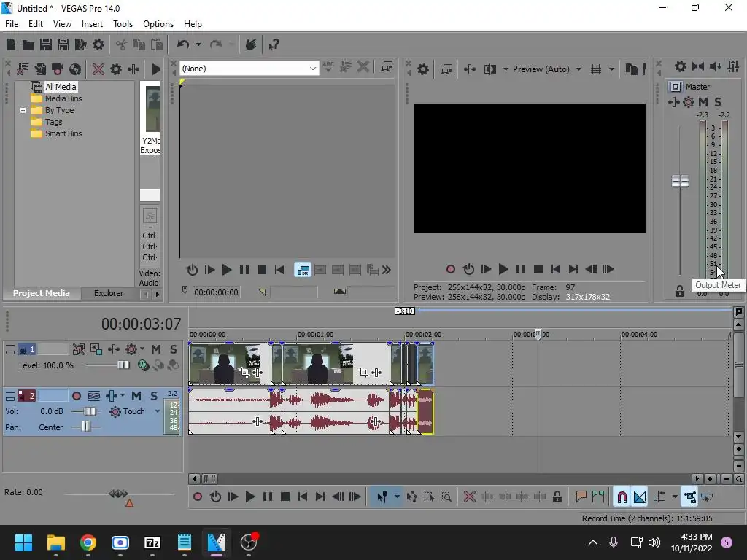Screen dimensions: 747x560
Task: Open the Insert menu
Action: point(92,24)
